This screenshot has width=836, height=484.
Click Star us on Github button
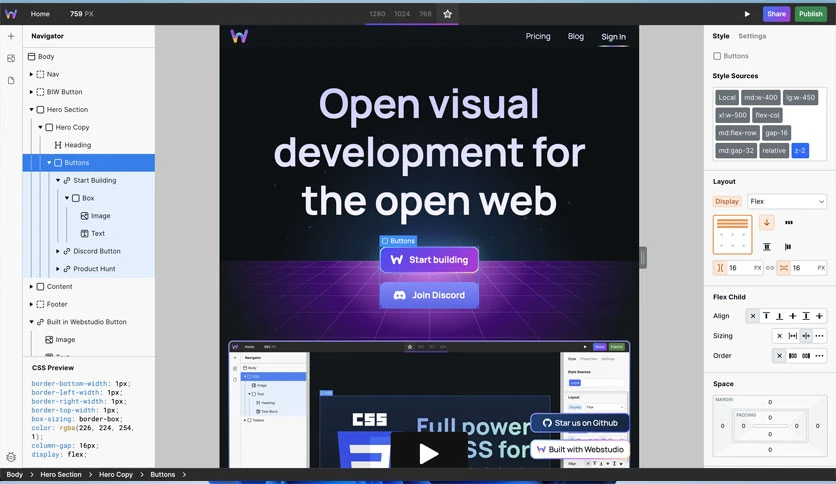[580, 423]
